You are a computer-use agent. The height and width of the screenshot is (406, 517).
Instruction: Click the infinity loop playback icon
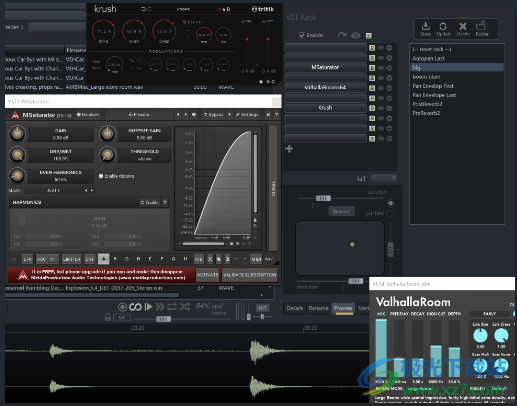[135, 307]
